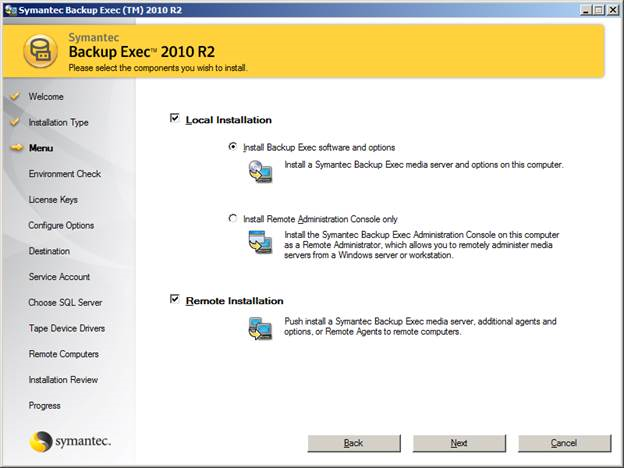Click the media server install icon
Image resolution: width=624 pixels, height=468 pixels.
click(x=260, y=172)
